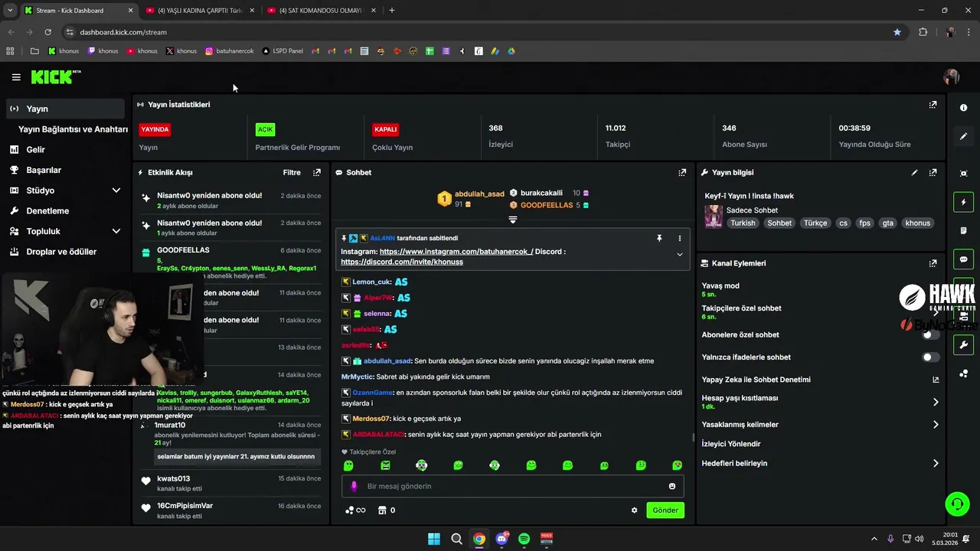Pop out the Sohbet chat panel
Screen dimensions: 980x551
pyautogui.click(x=682, y=173)
